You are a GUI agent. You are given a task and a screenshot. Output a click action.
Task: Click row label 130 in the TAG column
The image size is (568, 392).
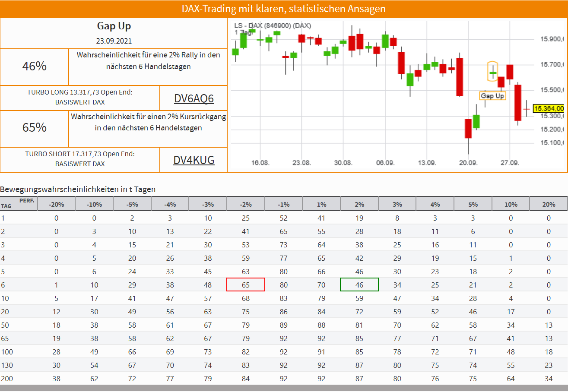coord(6,365)
